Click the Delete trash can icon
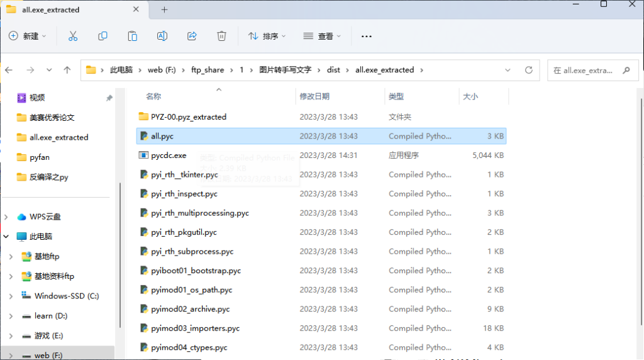The width and height of the screenshot is (644, 360). pyautogui.click(x=221, y=37)
